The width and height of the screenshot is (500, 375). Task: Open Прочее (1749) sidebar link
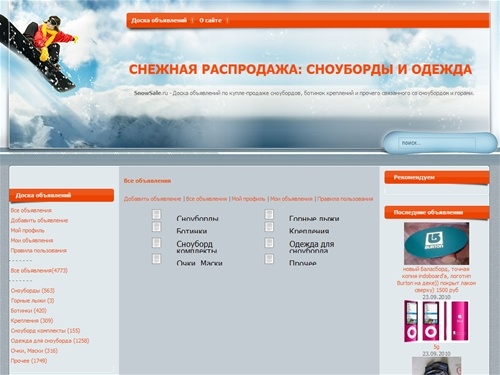click(29, 360)
